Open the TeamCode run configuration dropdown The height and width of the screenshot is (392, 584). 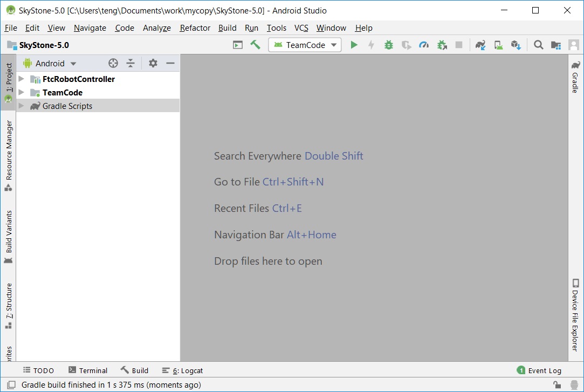tap(305, 45)
